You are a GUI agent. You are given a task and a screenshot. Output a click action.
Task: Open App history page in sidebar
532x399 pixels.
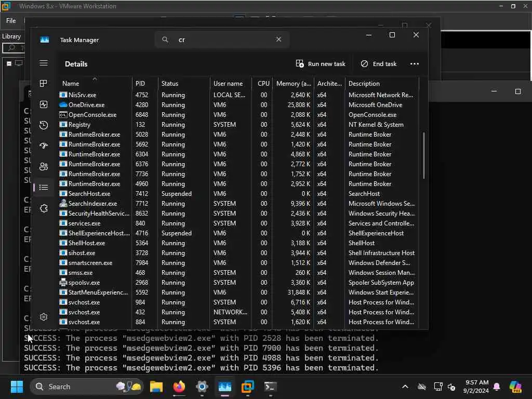(x=44, y=125)
